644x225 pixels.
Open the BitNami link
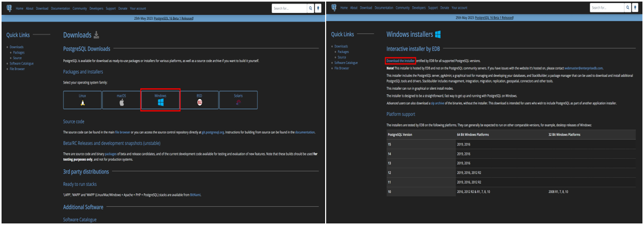[x=196, y=195]
